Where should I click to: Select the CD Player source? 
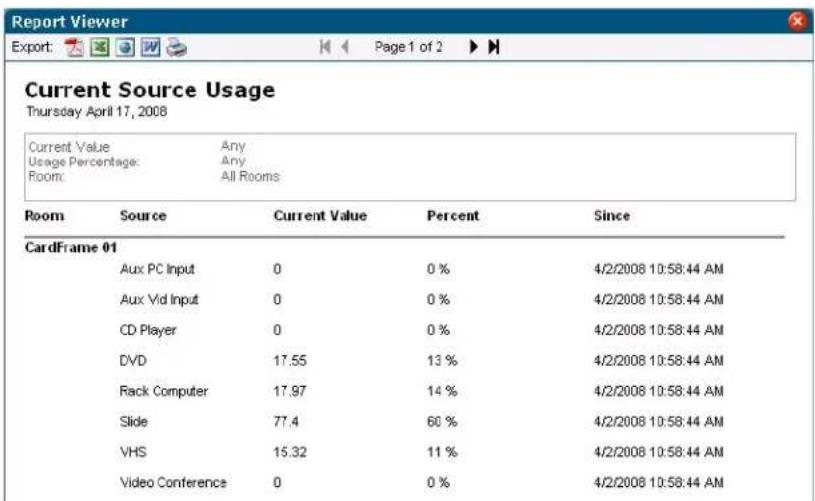point(148,330)
